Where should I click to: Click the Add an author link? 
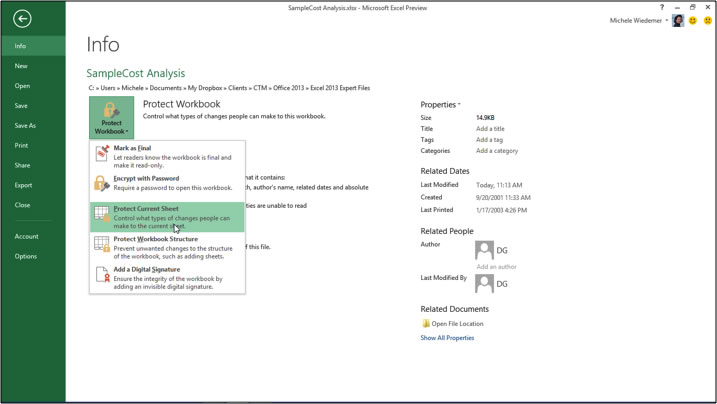pyautogui.click(x=496, y=267)
